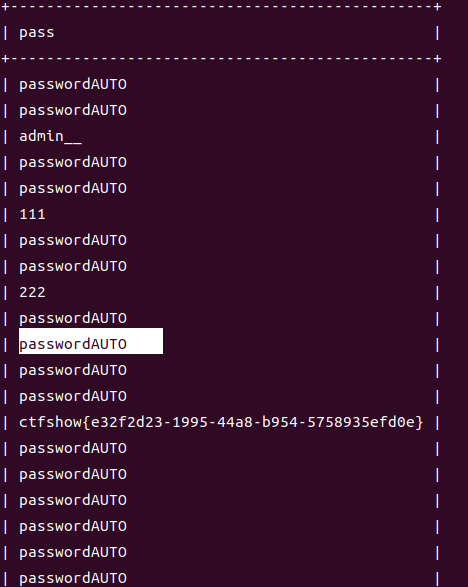Viewport: 468px width, 587px height.
Task: Click the 'pass' column header
Action: click(x=37, y=33)
